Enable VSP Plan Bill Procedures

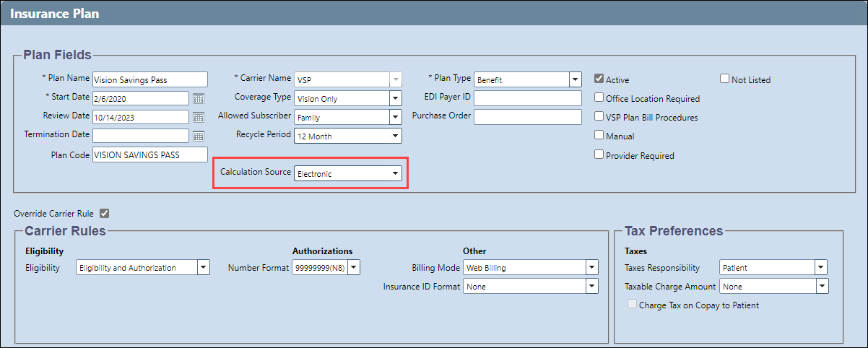point(599,117)
